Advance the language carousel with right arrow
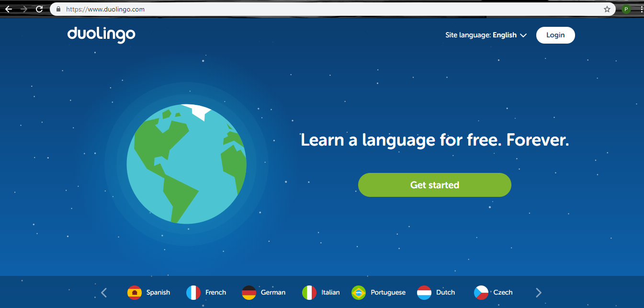644x308 pixels. [539, 292]
